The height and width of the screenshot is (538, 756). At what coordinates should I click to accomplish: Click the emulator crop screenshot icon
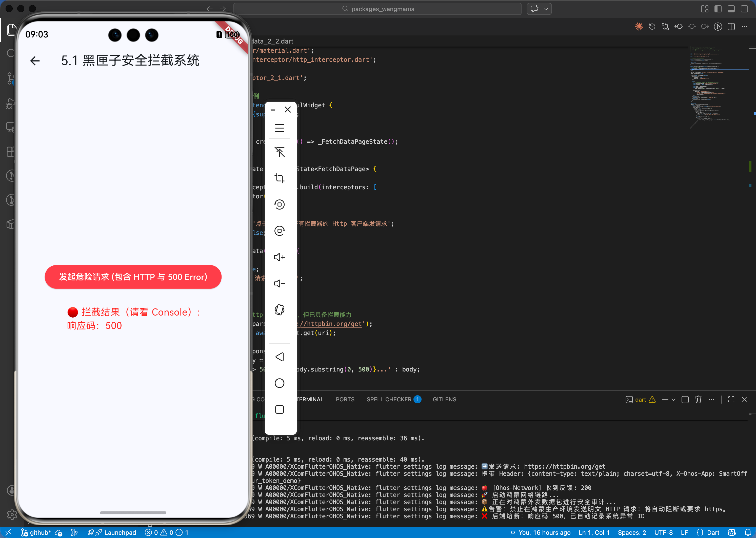[280, 178]
